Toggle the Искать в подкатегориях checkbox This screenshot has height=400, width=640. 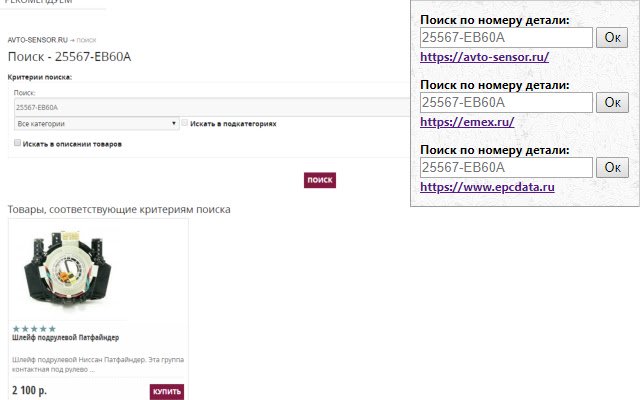[x=184, y=122]
